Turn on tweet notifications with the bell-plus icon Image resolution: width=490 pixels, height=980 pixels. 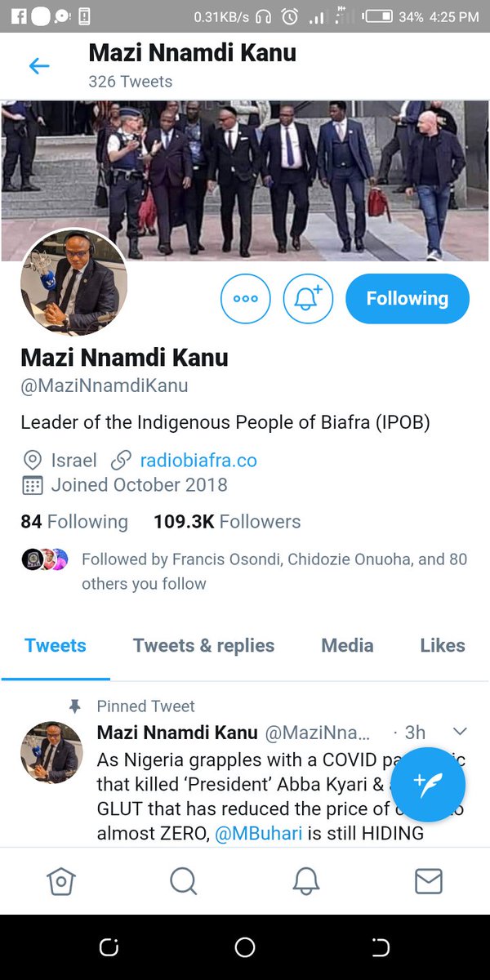click(x=309, y=299)
